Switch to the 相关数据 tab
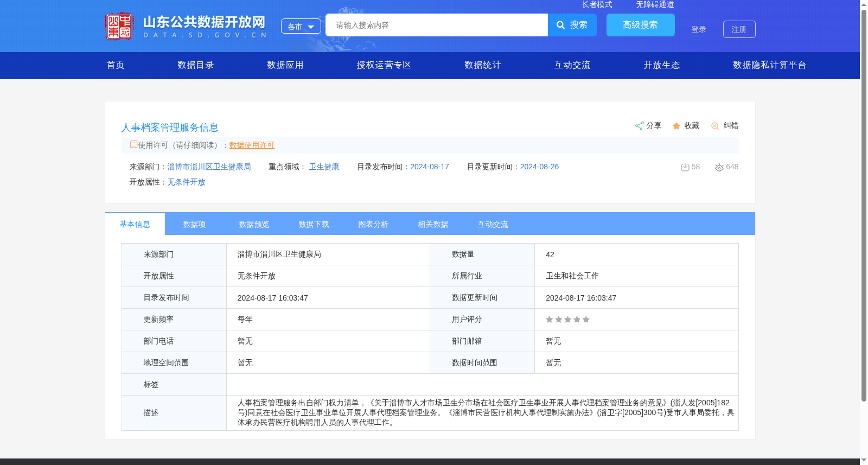This screenshot has width=868, height=465. tap(433, 224)
